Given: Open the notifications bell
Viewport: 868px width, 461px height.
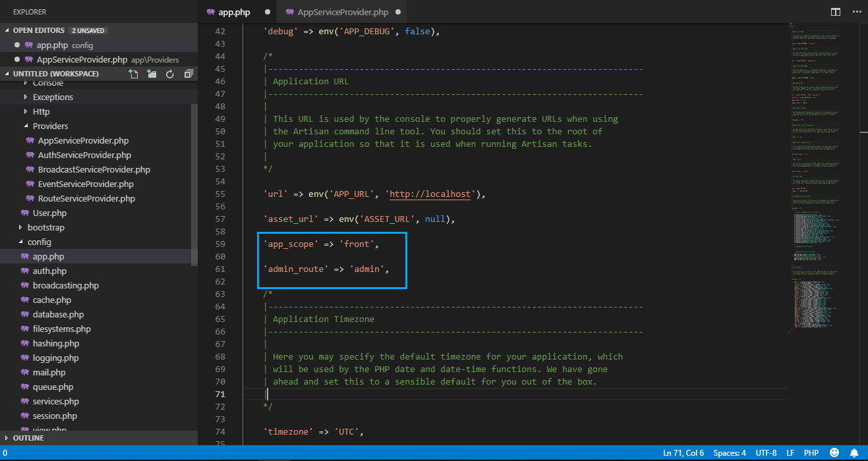Looking at the screenshot, I should tap(854, 453).
